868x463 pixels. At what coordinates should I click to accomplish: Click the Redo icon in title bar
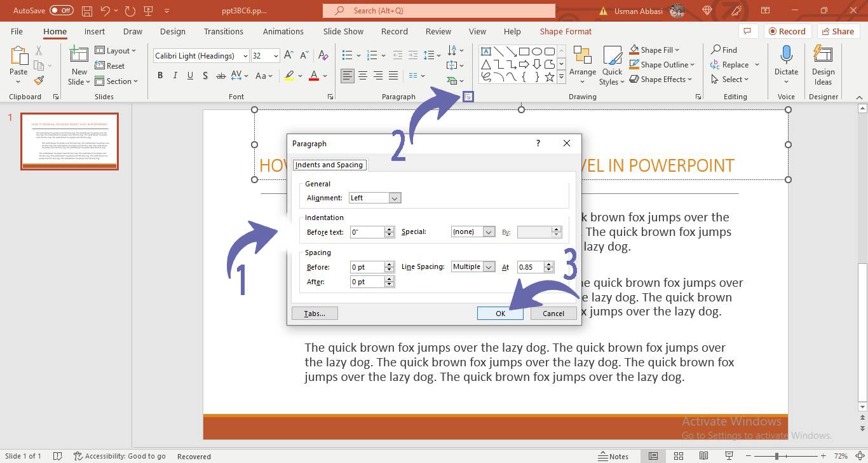(x=130, y=11)
